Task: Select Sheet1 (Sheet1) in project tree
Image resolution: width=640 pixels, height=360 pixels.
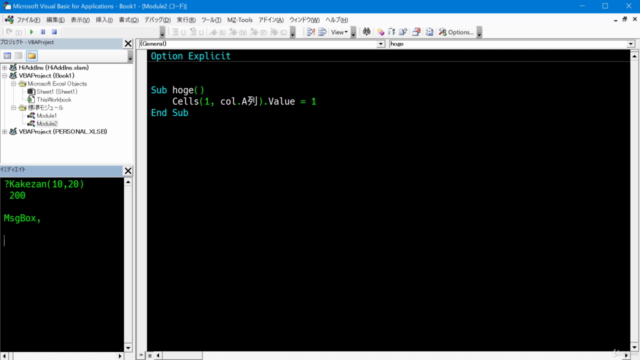Action: pos(57,91)
